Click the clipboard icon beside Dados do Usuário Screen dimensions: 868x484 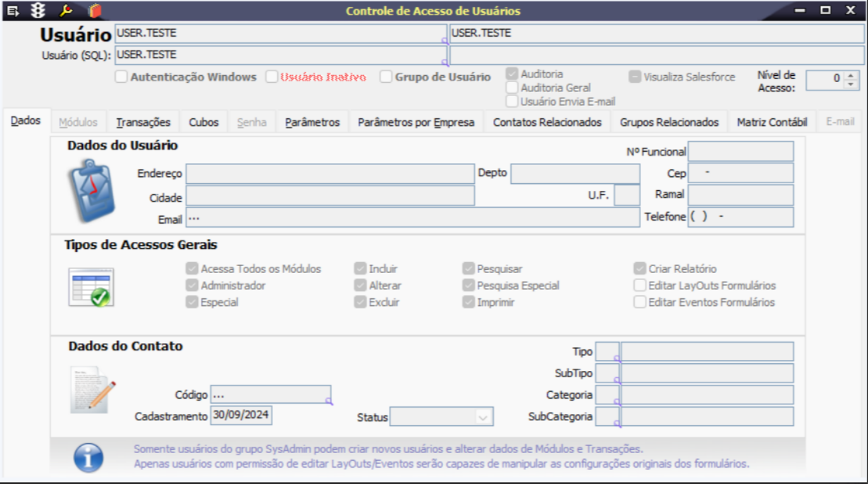(x=92, y=191)
